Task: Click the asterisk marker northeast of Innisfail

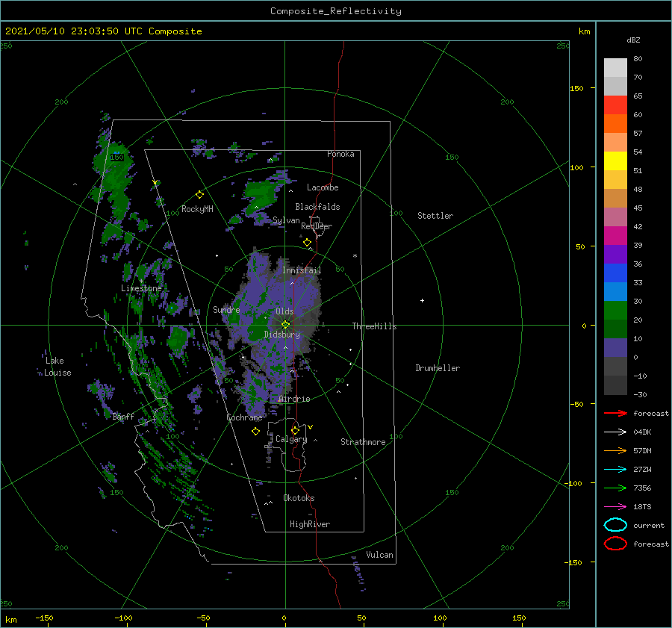Action: (355, 256)
